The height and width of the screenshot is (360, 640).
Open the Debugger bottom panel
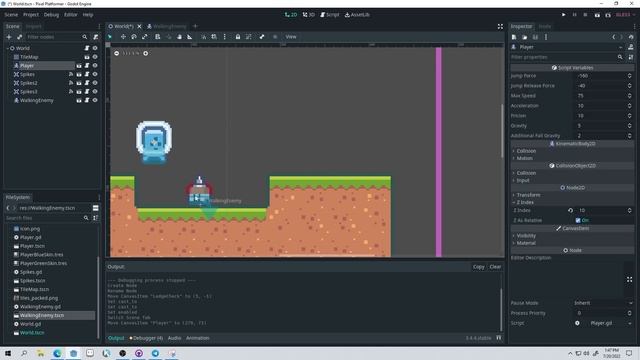146,338
